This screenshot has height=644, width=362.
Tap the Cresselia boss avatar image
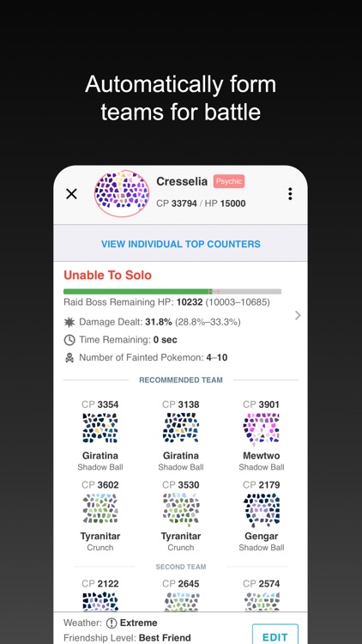(x=122, y=193)
